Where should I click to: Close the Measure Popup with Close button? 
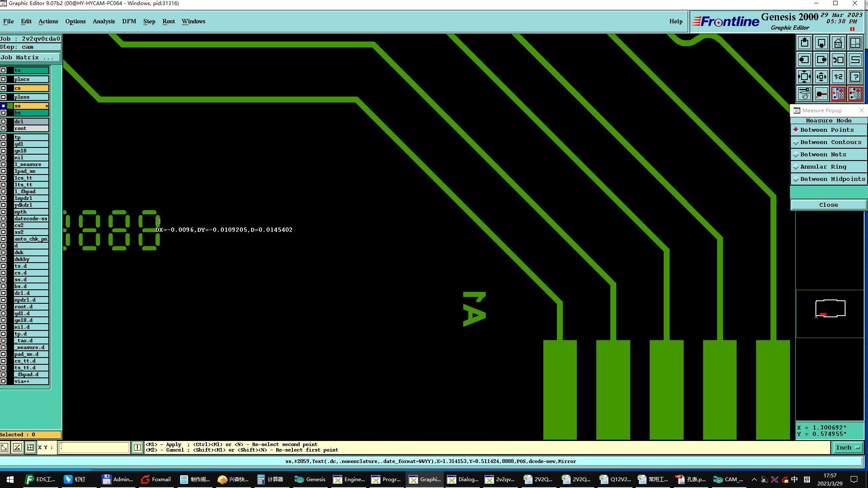[x=828, y=205]
